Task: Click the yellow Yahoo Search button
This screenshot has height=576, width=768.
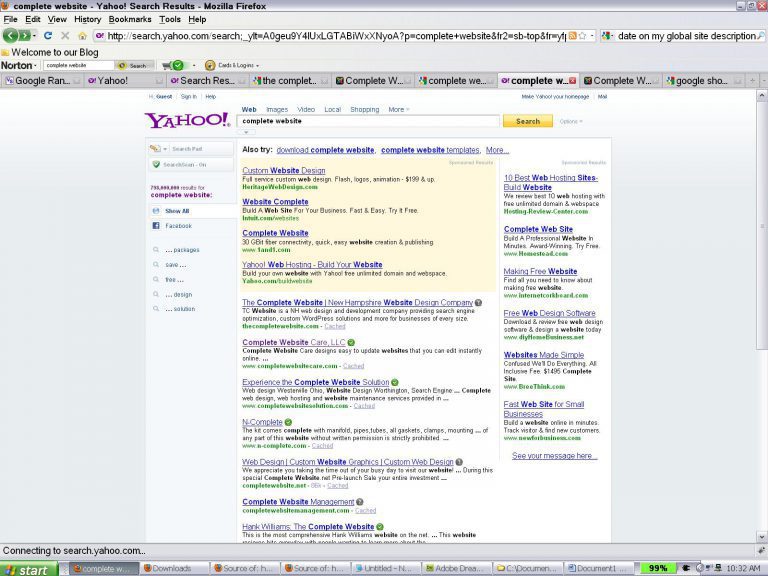Action: click(x=528, y=121)
